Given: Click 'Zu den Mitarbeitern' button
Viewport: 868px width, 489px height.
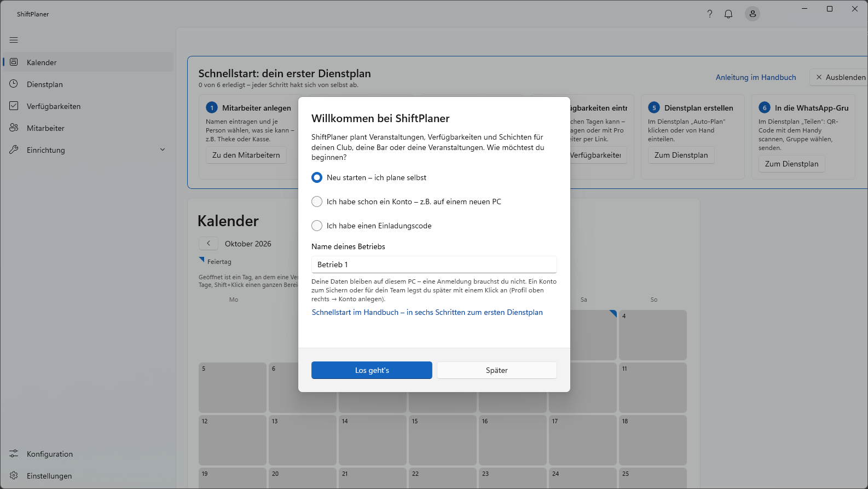Looking at the screenshot, I should [x=246, y=155].
